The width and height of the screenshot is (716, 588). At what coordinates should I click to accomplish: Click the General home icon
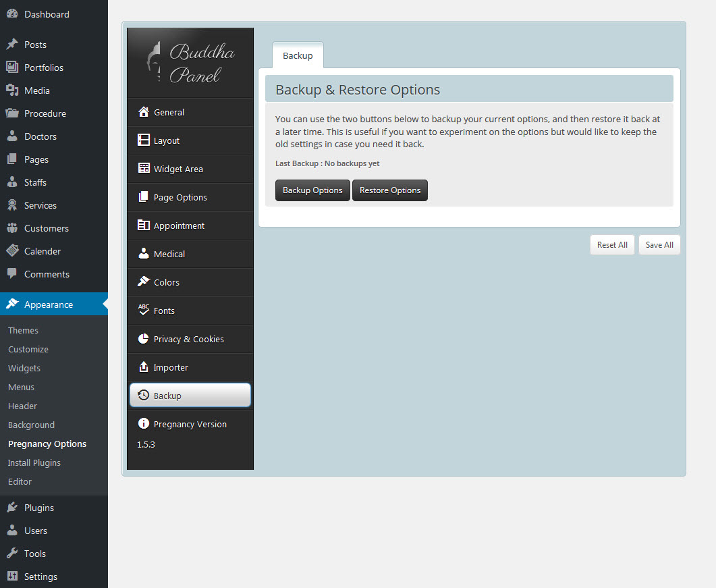[143, 112]
